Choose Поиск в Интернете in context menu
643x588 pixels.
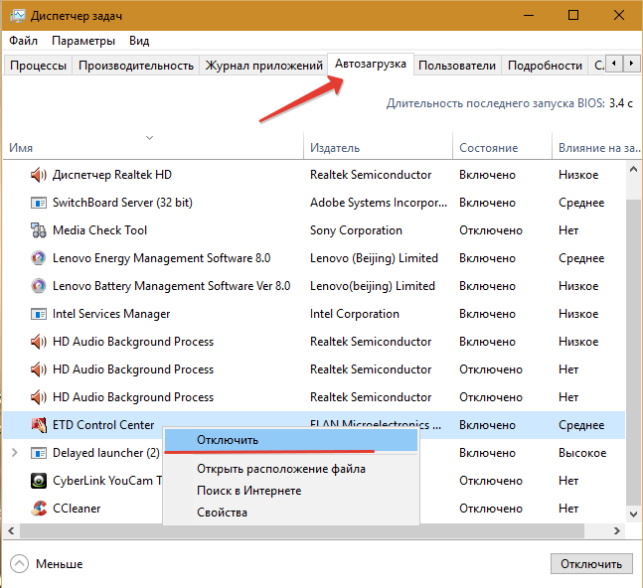tap(249, 491)
